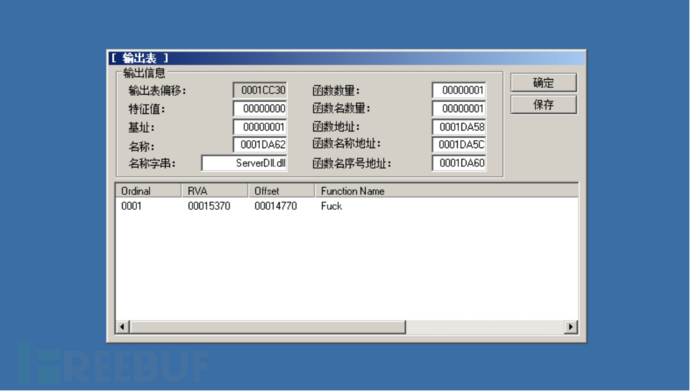This screenshot has height=391, width=690.
Task: Click the 保存 button
Action: pyautogui.click(x=543, y=105)
